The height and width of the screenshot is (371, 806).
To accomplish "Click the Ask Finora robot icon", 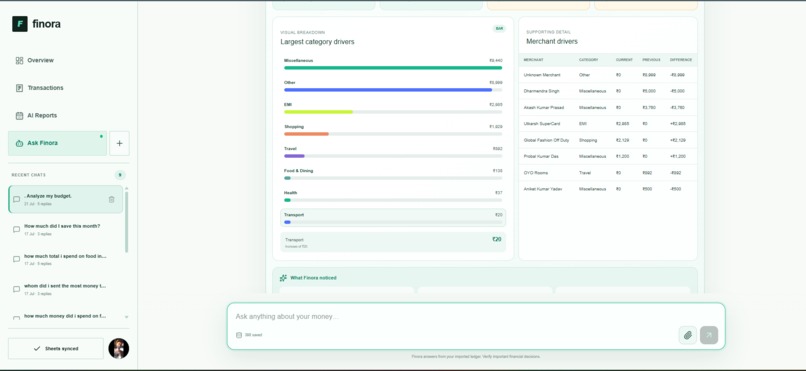I will 20,143.
